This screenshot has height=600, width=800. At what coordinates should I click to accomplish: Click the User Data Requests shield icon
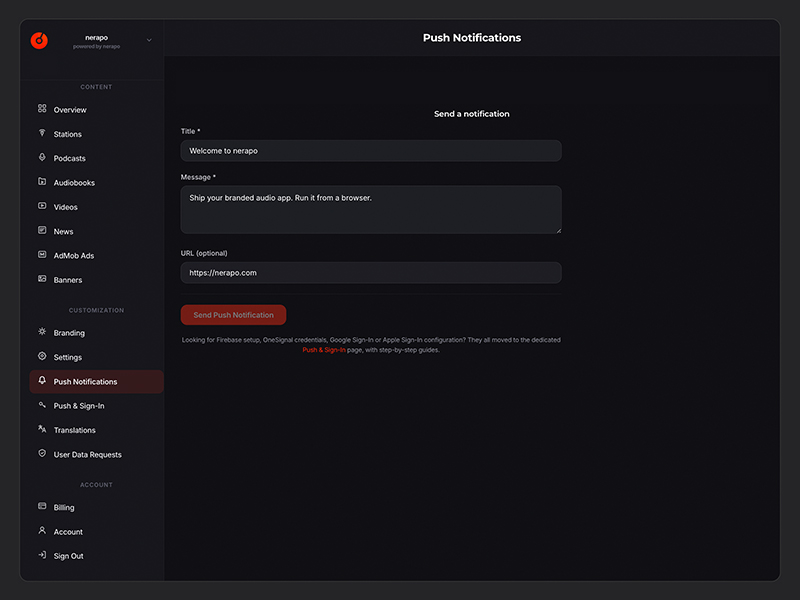(42, 453)
